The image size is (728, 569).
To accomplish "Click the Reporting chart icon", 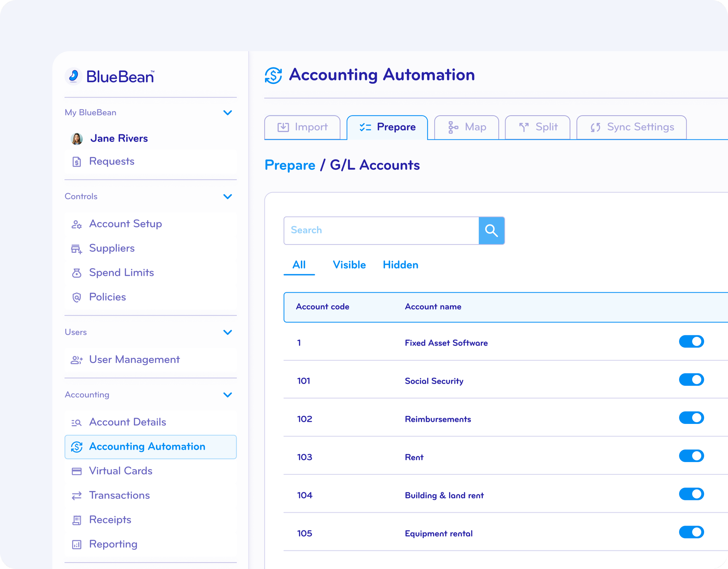I will pos(77,544).
